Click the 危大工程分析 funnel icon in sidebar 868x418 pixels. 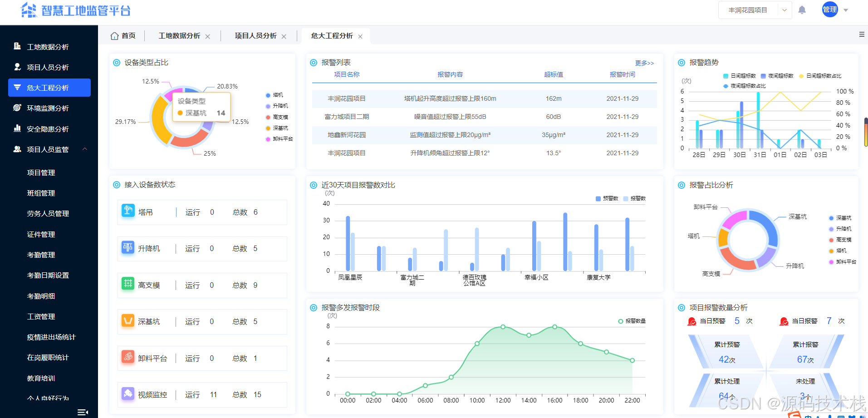point(17,87)
